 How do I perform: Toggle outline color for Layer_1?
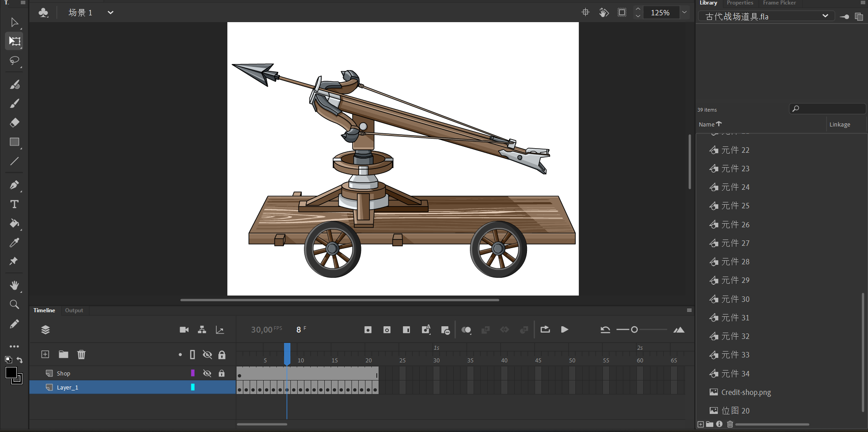tap(193, 387)
